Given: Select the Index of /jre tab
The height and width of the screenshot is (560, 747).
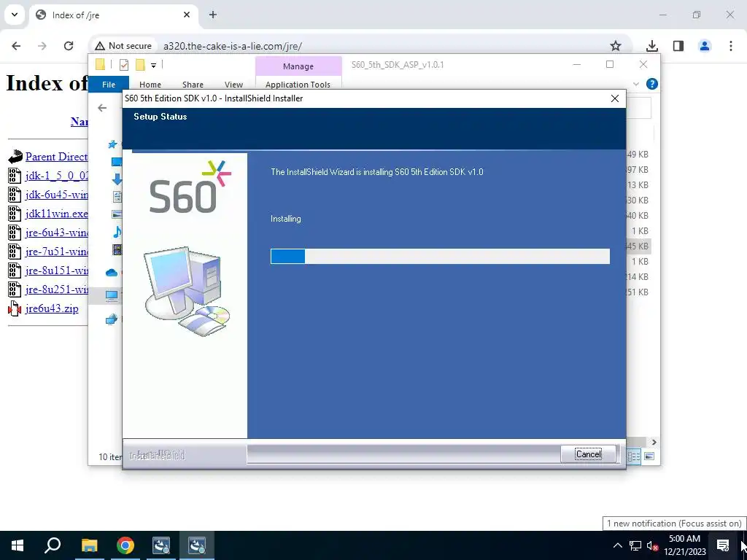Looking at the screenshot, I should pos(113,15).
